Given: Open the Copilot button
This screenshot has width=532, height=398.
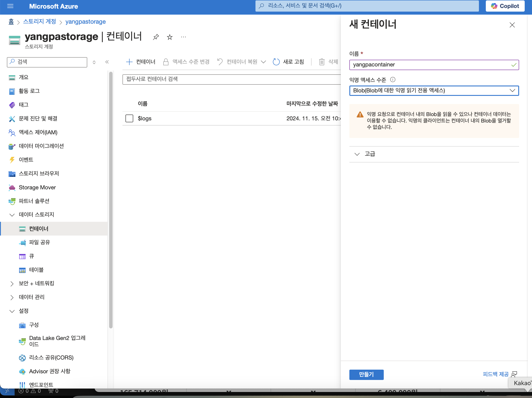Looking at the screenshot, I should [505, 6].
